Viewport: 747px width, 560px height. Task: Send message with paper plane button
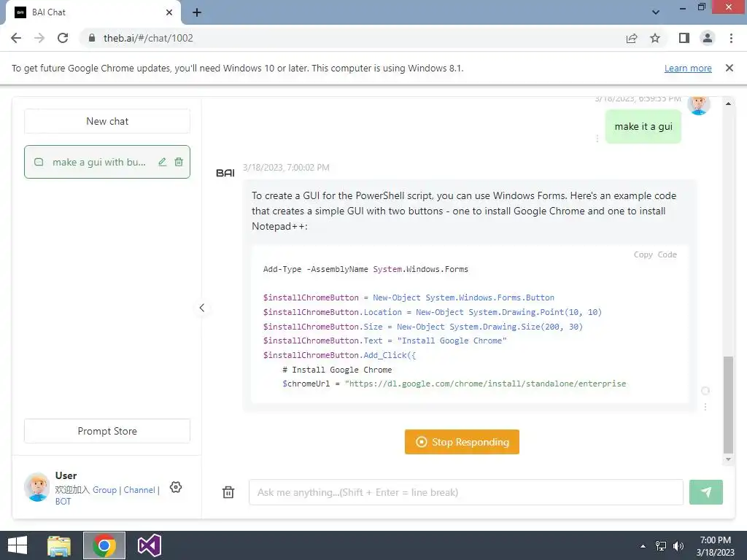706,492
